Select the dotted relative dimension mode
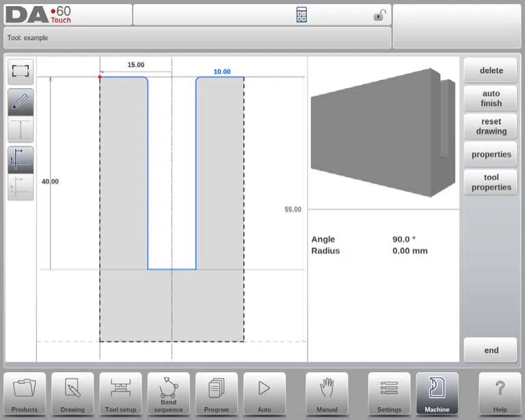 coord(21,187)
